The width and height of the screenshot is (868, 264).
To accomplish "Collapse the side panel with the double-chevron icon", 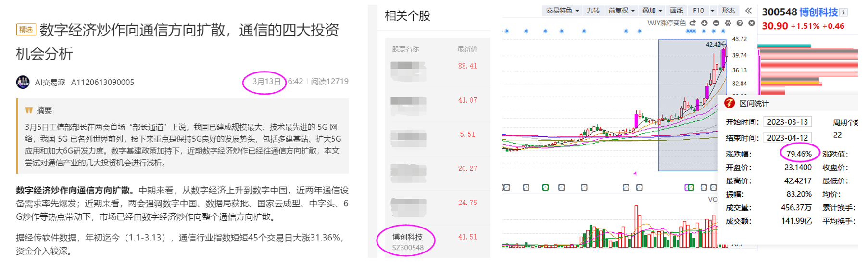I will (748, 11).
